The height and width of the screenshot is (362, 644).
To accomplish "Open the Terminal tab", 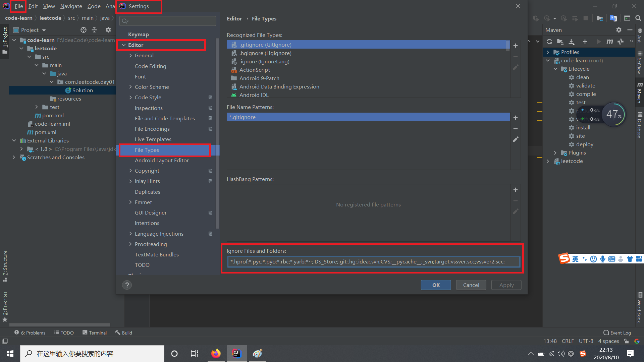I will [95, 333].
